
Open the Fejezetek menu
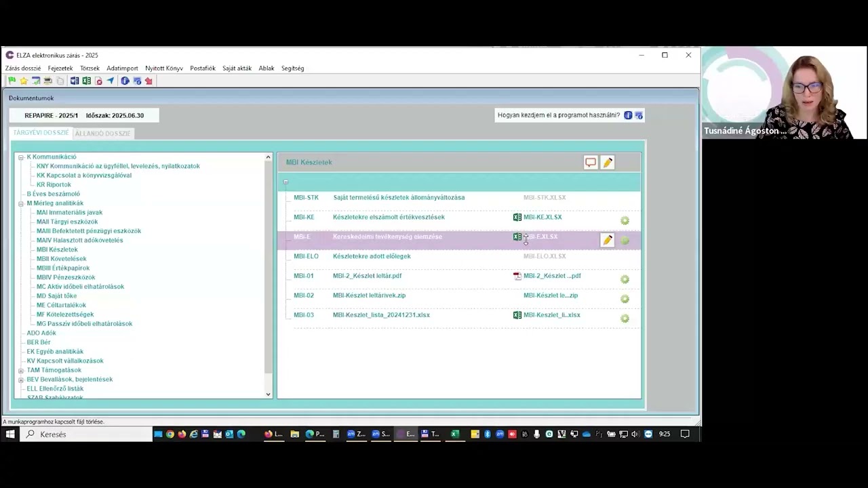point(60,68)
